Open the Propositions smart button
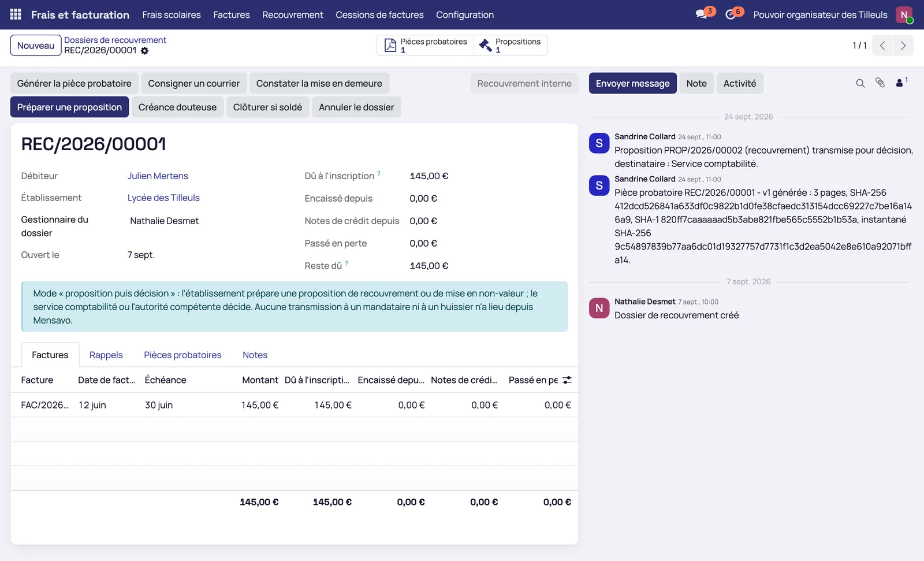This screenshot has height=561, width=924. [x=511, y=45]
